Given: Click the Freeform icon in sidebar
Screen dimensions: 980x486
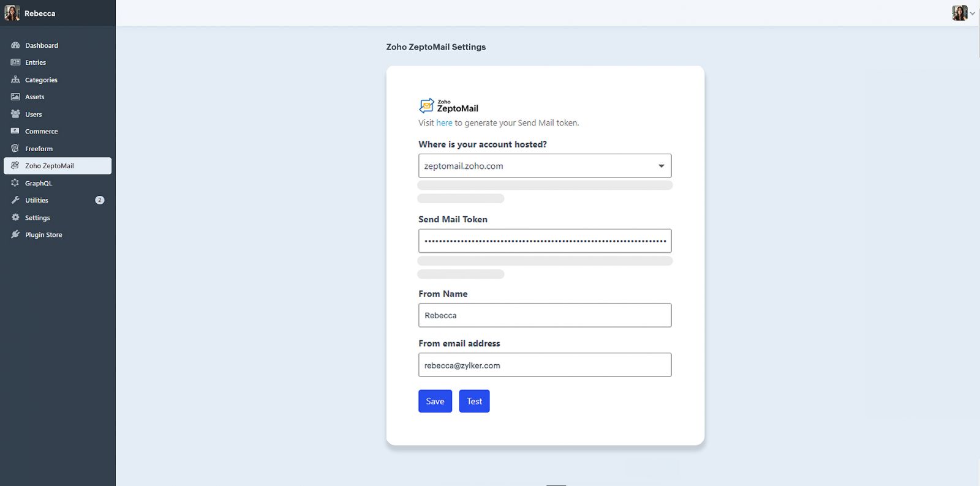Looking at the screenshot, I should click(15, 149).
